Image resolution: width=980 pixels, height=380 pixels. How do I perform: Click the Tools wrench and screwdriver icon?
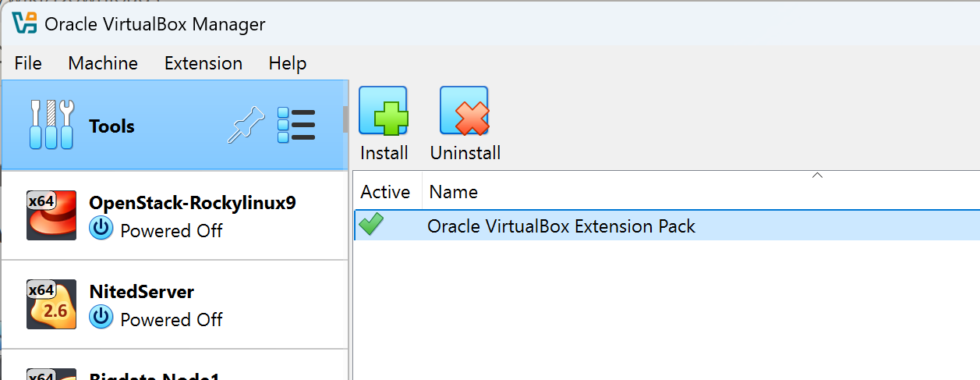pyautogui.click(x=51, y=125)
